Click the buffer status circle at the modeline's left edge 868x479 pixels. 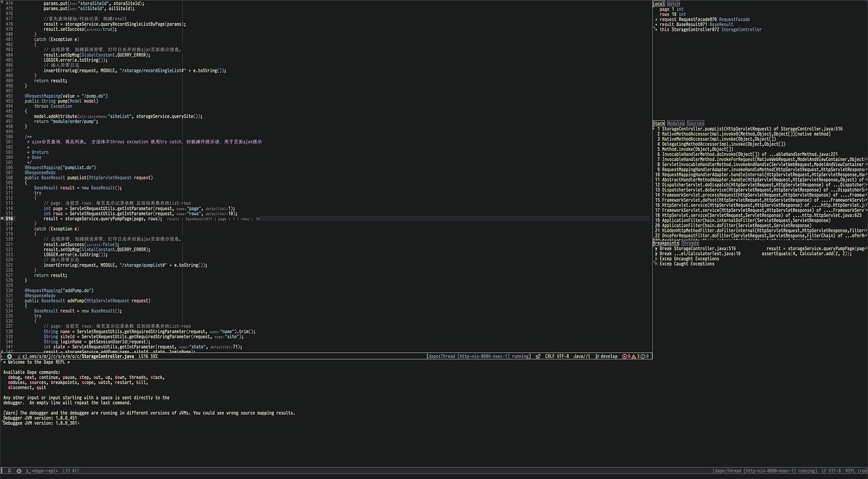(x=9, y=356)
